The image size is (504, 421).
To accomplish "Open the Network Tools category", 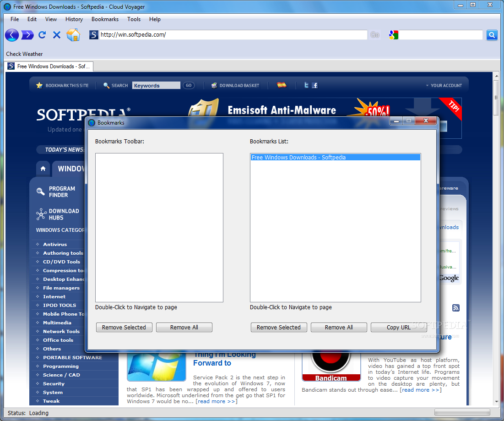I will click(x=61, y=331).
